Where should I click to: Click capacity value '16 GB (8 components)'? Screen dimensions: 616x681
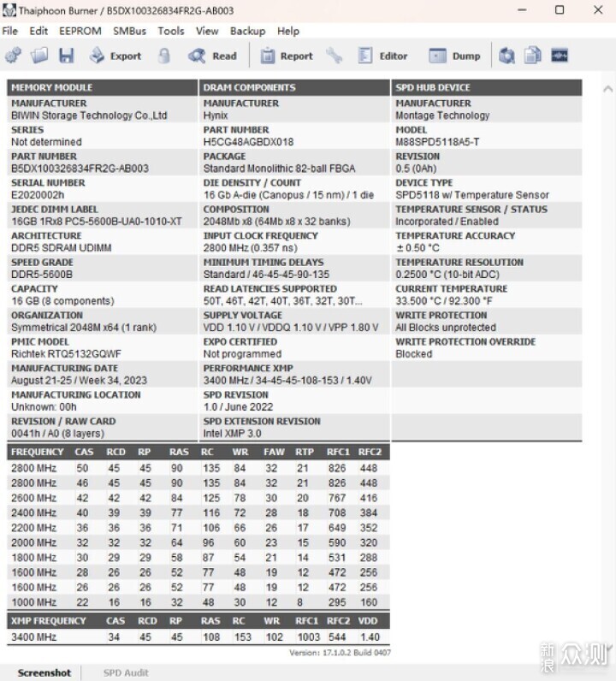(x=62, y=301)
